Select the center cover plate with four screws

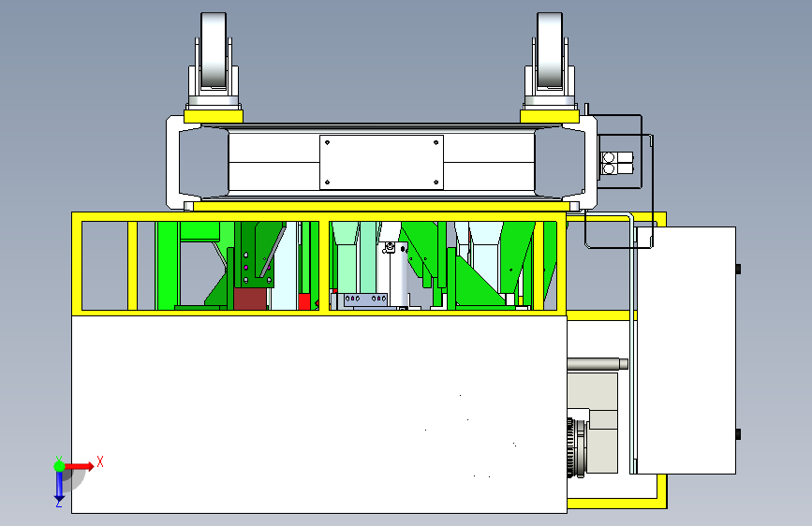coord(381,163)
